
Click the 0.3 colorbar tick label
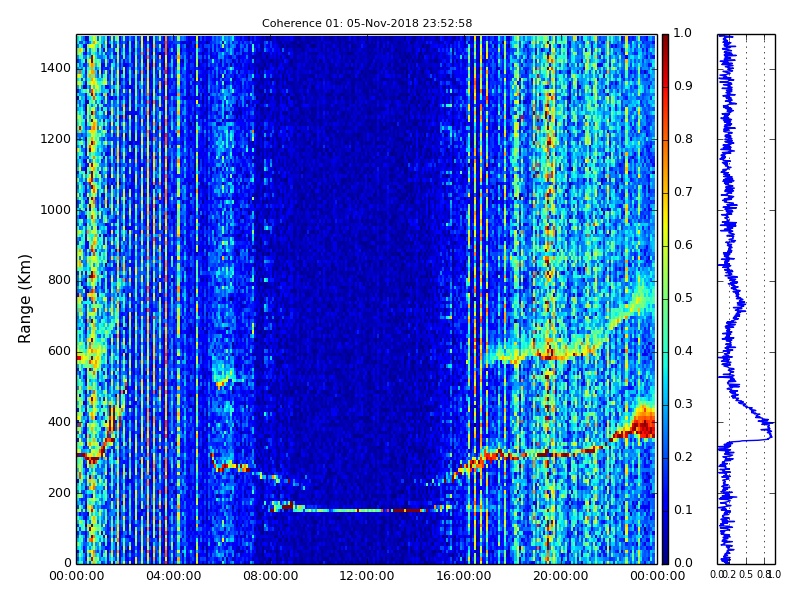coord(683,404)
